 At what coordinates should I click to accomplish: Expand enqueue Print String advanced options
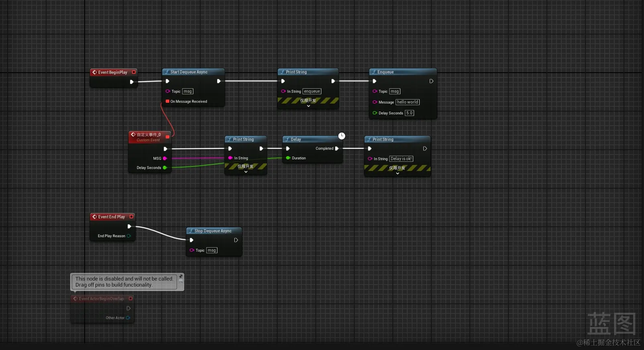pyautogui.click(x=308, y=106)
